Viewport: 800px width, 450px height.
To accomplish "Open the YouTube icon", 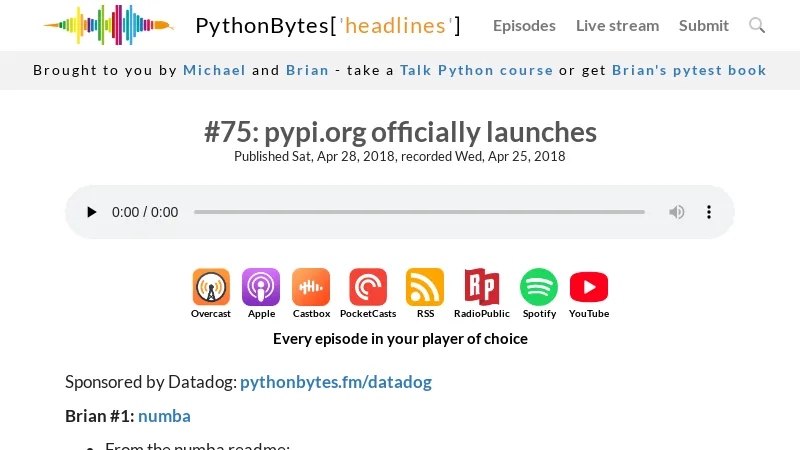I will click(x=589, y=288).
